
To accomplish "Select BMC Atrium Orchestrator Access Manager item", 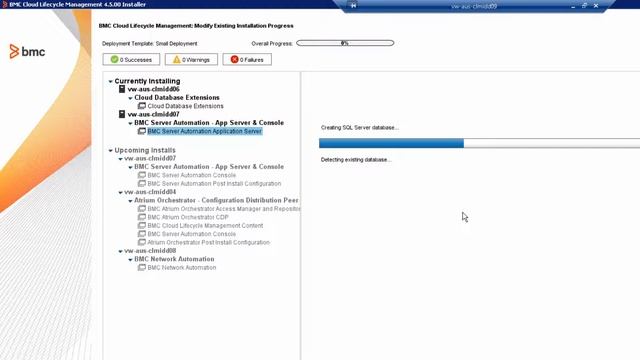I will [224, 209].
